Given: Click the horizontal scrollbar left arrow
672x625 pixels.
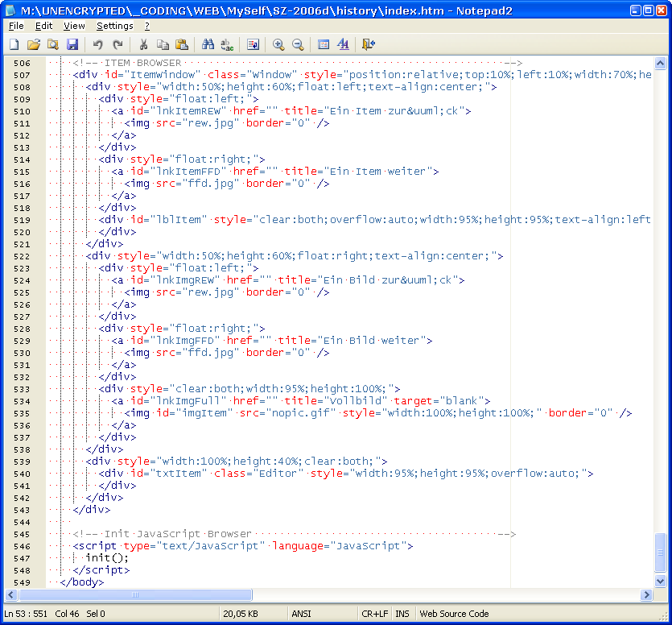Looking at the screenshot, I should click(11, 595).
